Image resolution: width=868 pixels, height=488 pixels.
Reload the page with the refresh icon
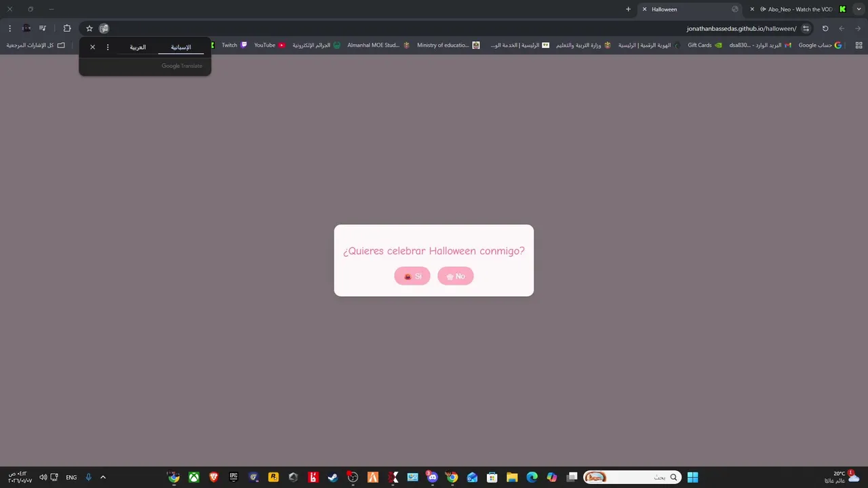click(x=825, y=28)
